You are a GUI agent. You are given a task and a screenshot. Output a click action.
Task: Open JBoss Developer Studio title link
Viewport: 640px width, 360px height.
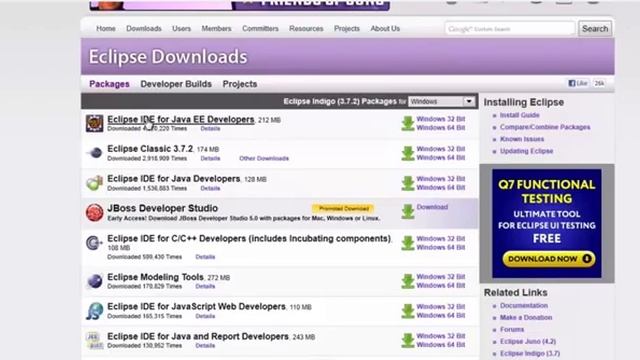coord(162,208)
